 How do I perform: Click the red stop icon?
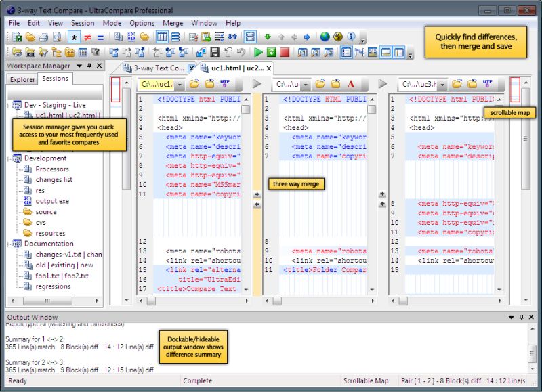coord(285,53)
